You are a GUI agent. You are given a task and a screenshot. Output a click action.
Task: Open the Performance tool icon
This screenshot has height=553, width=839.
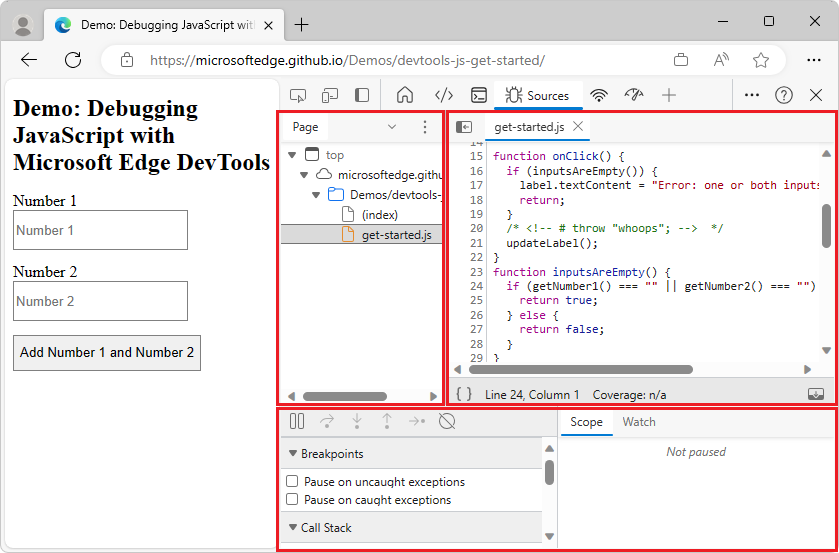pos(634,95)
